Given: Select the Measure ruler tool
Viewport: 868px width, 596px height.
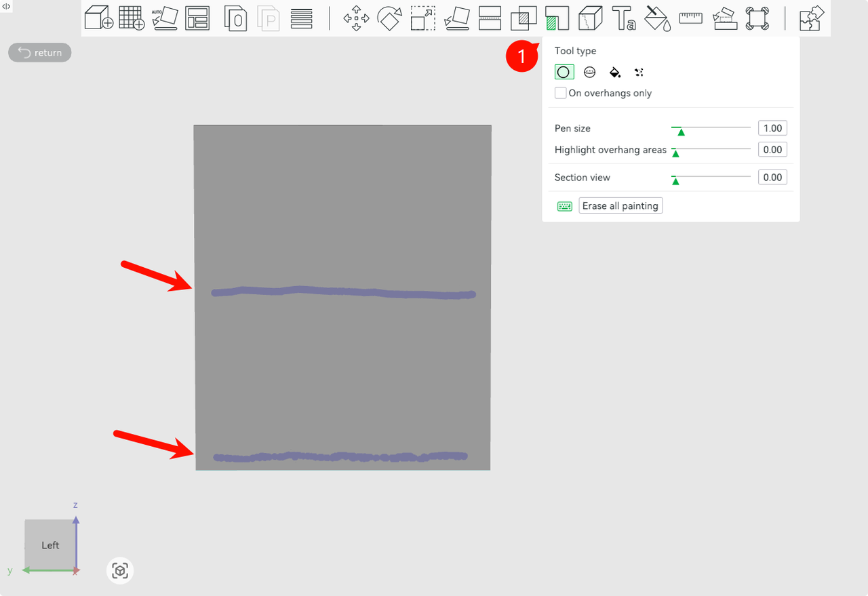Looking at the screenshot, I should coord(690,18).
